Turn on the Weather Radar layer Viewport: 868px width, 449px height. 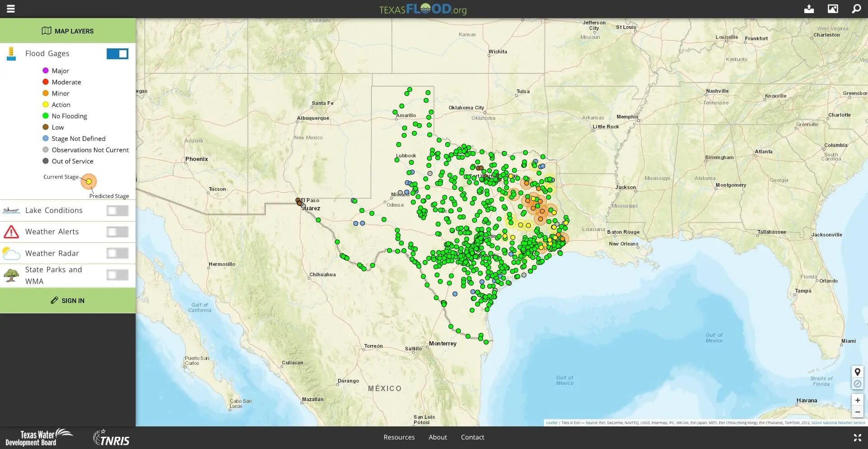tap(117, 253)
